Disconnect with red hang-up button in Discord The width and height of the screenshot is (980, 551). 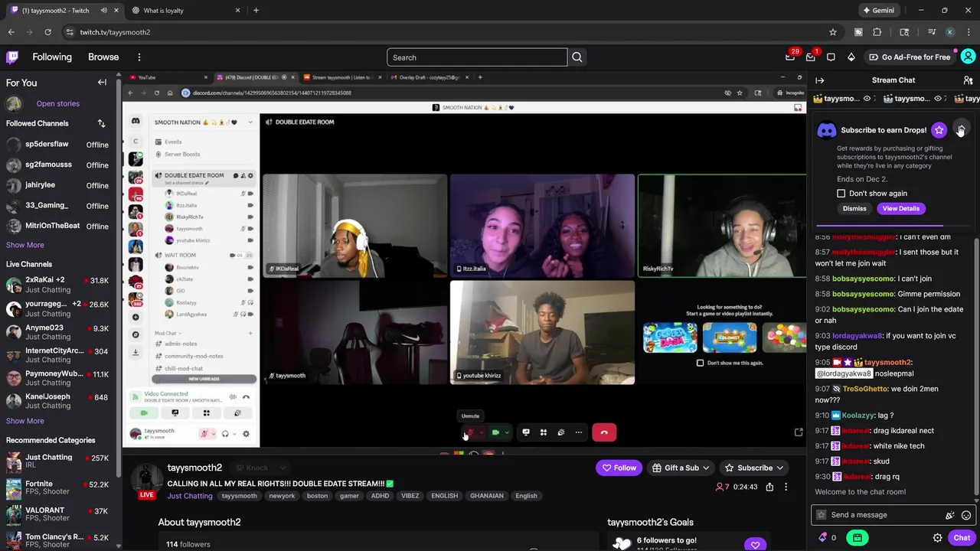coord(604,432)
